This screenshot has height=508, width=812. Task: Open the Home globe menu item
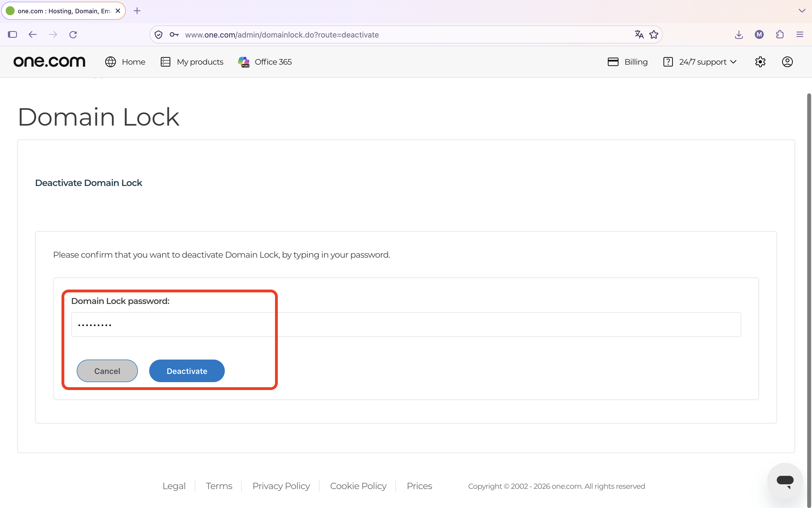(x=125, y=62)
